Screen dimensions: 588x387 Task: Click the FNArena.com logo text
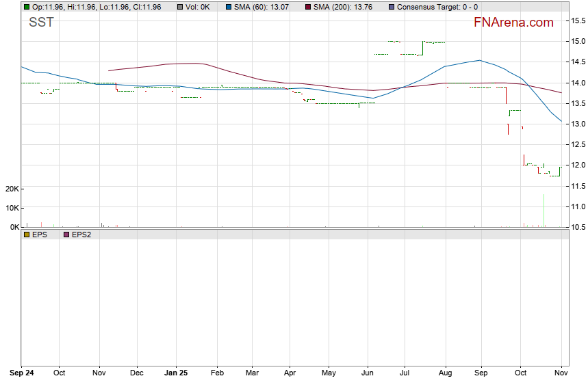[513, 23]
